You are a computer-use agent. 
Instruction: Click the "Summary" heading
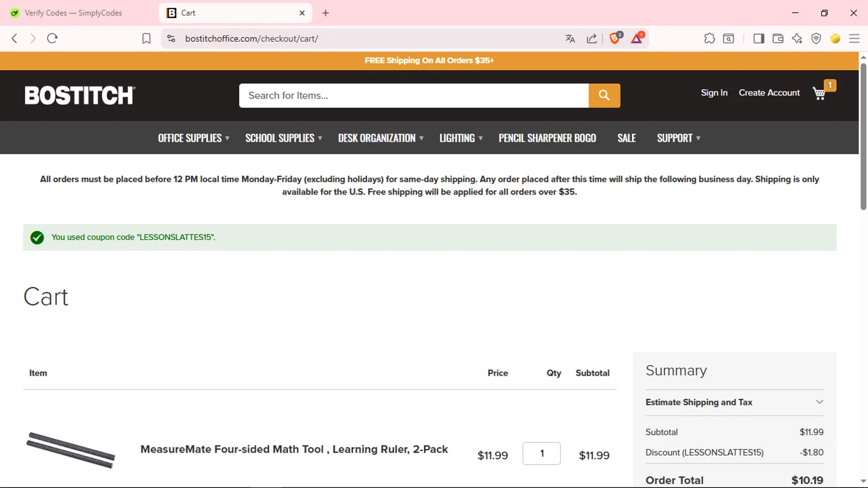coord(676,370)
